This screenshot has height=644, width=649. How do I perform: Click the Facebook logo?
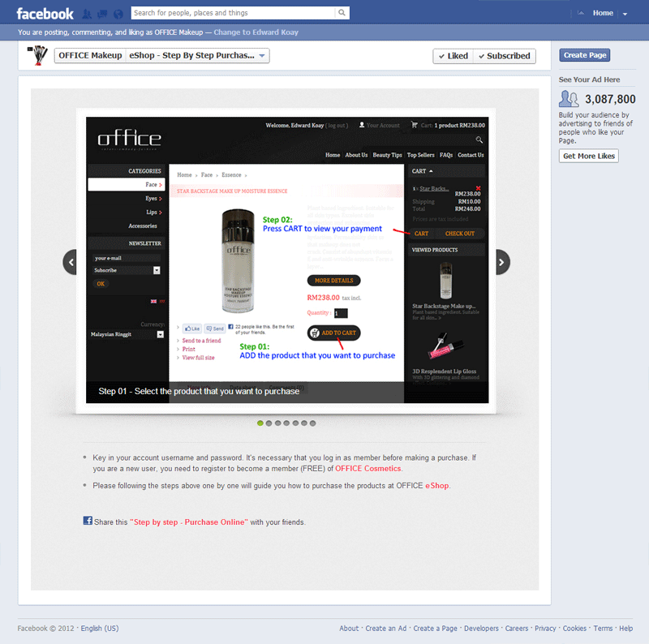45,14
